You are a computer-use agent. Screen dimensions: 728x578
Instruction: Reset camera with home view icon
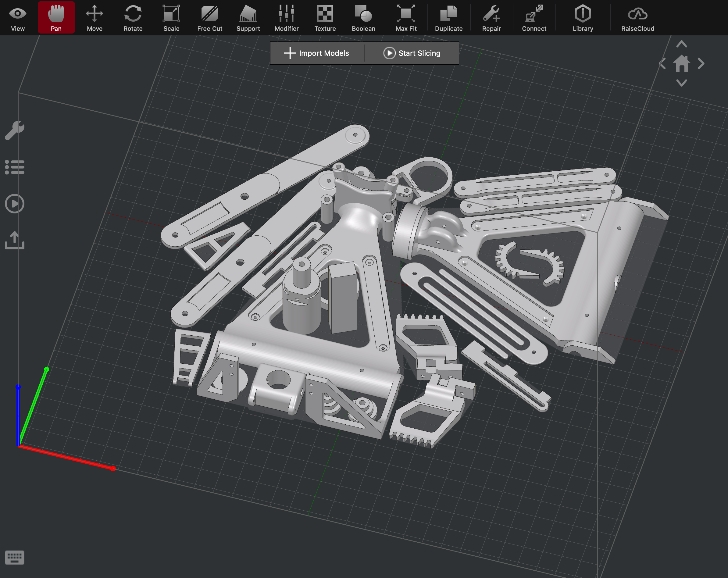(681, 63)
